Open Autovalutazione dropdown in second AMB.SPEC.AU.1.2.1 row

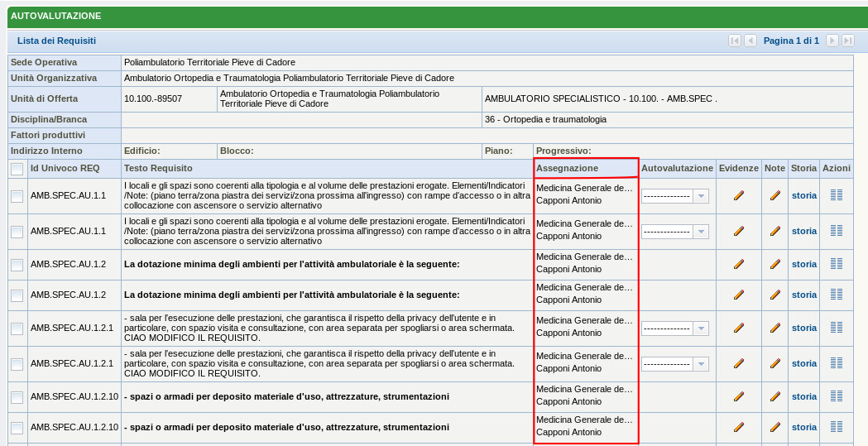coord(674,364)
